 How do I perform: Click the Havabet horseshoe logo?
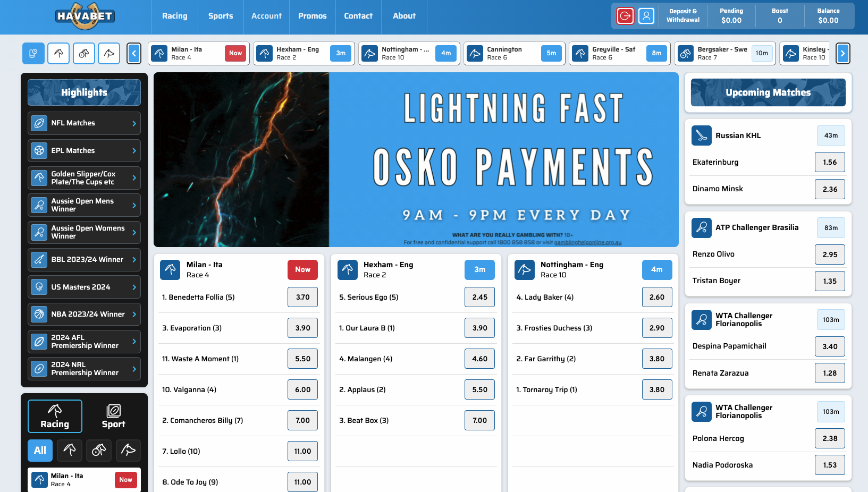pos(85,16)
